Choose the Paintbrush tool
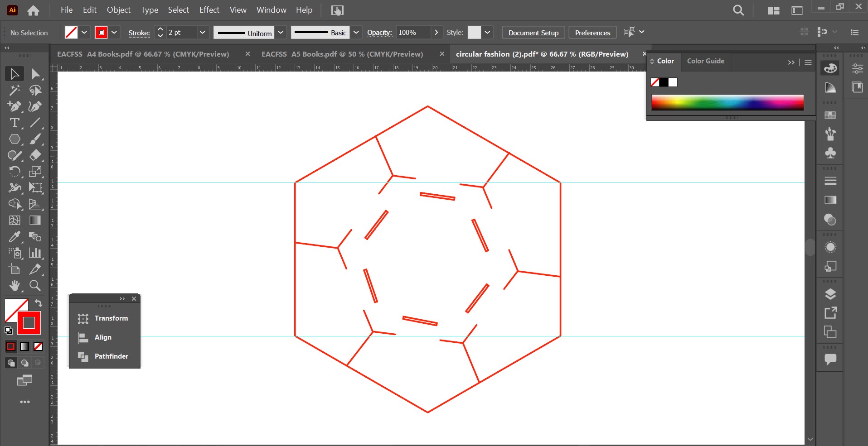This screenshot has width=868, height=446. click(x=35, y=139)
